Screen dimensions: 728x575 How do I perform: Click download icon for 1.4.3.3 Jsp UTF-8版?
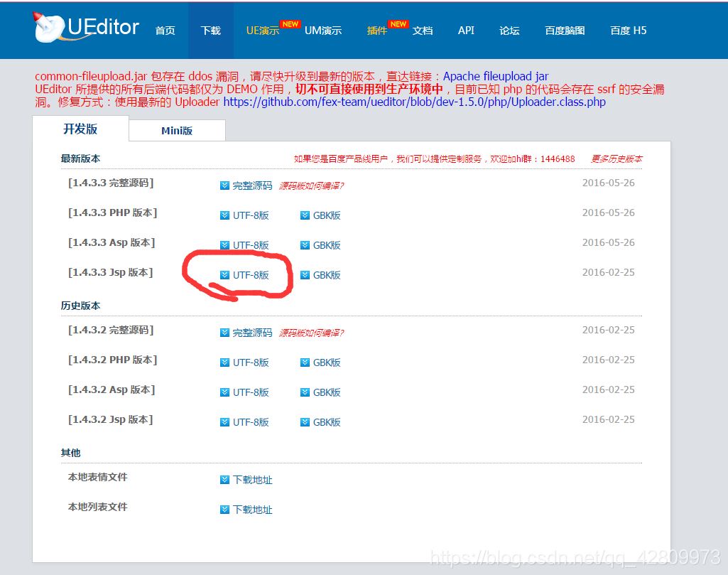point(224,275)
